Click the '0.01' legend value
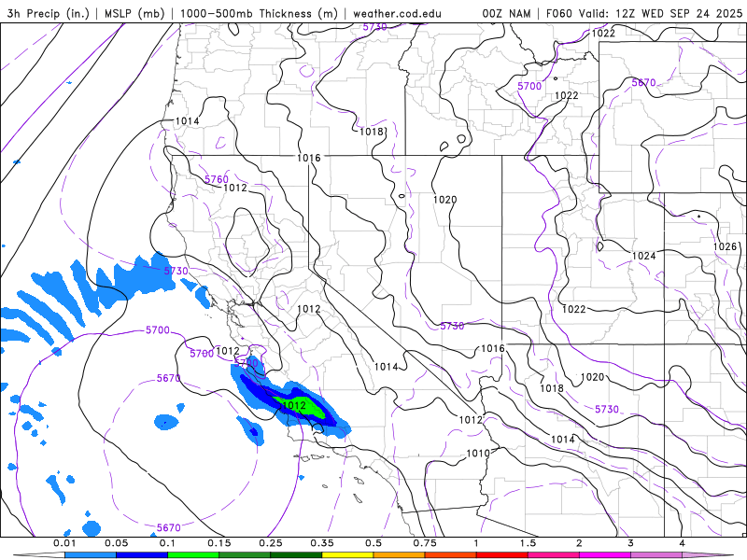This screenshot has width=747, height=560. pos(64,543)
